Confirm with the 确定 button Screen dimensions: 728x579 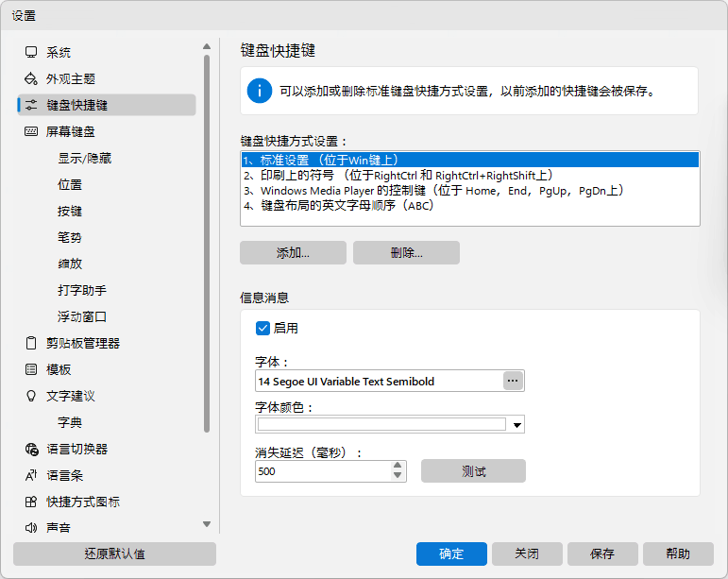point(451,553)
